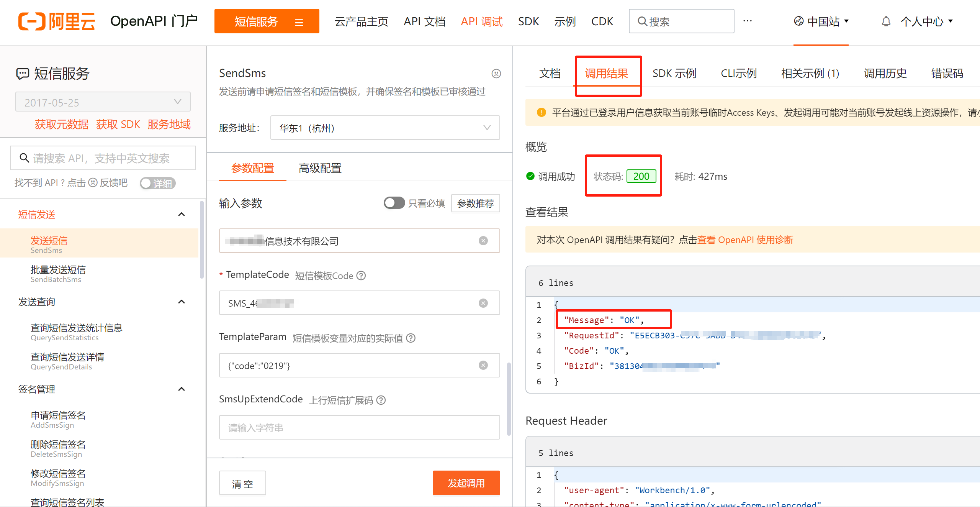Click the smiley feedback icon beside SendSms
Image resolution: width=980 pixels, height=507 pixels.
496,73
